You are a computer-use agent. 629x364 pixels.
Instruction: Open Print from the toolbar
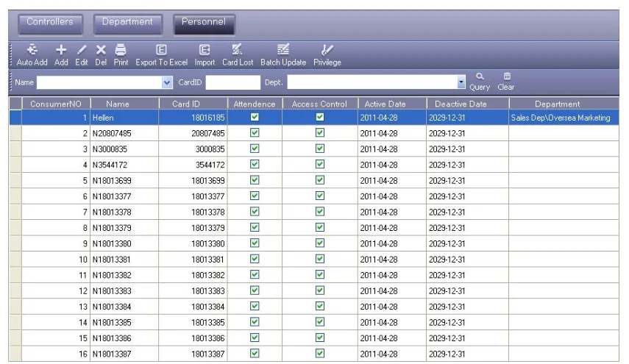pyautogui.click(x=121, y=55)
